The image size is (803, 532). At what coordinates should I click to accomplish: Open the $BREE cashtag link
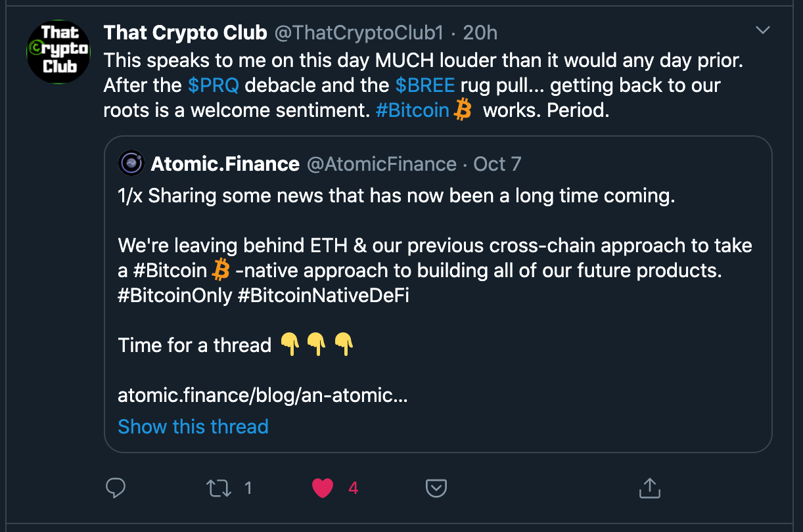[x=425, y=85]
